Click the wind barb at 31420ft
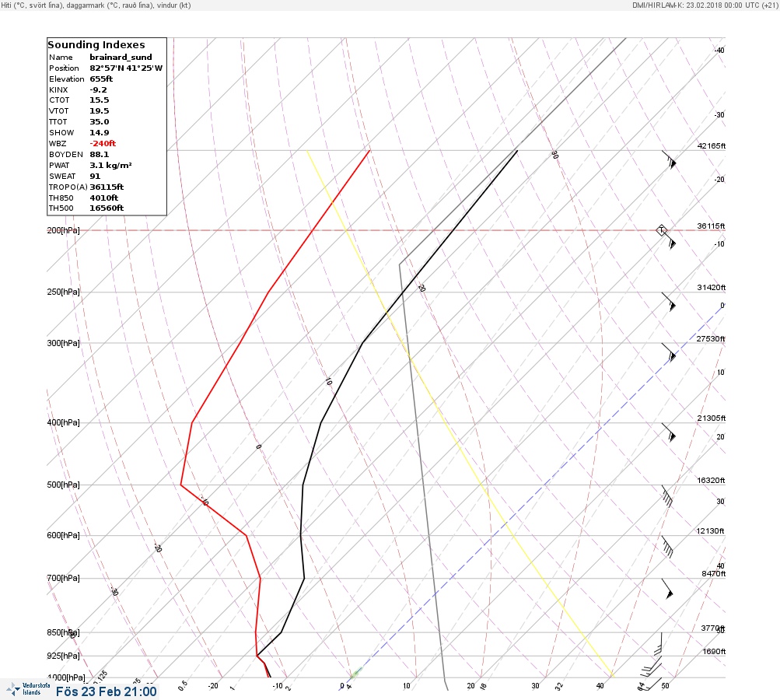This screenshot has width=780, height=700. tap(669, 302)
